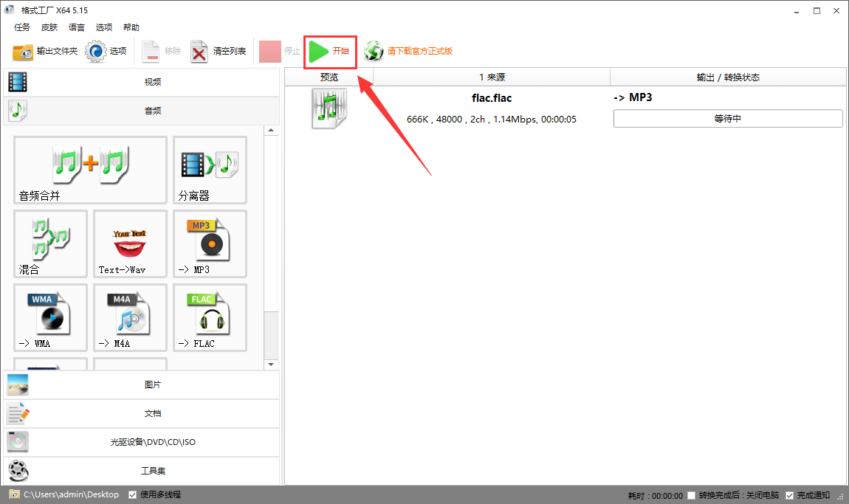
Task: Enable 使用多线程 multithreading option
Action: (x=133, y=494)
